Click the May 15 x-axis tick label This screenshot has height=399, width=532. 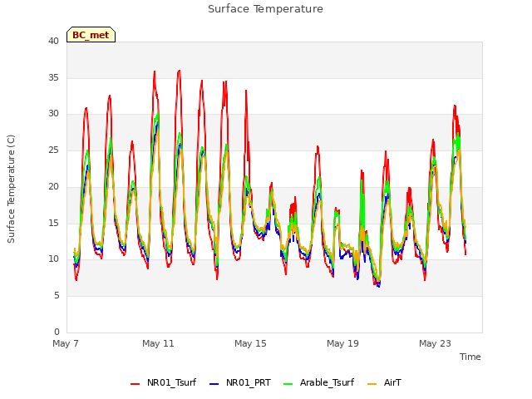coord(250,343)
